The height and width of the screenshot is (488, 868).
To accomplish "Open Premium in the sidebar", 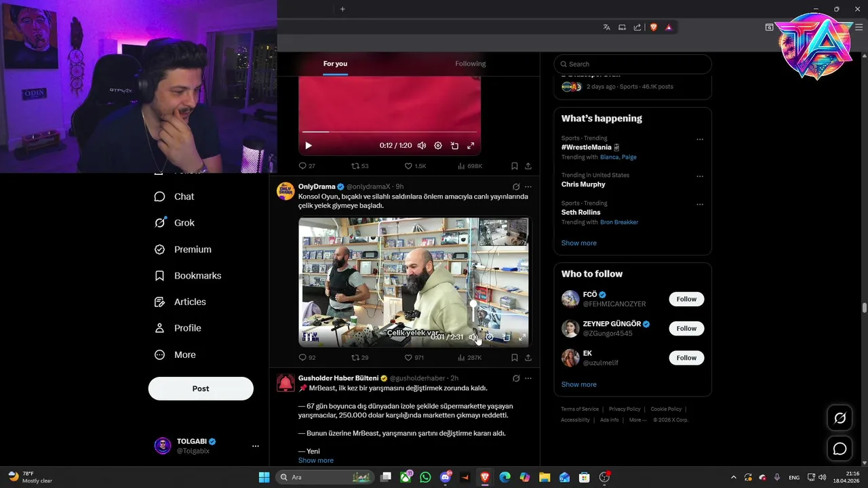I will tap(182, 249).
